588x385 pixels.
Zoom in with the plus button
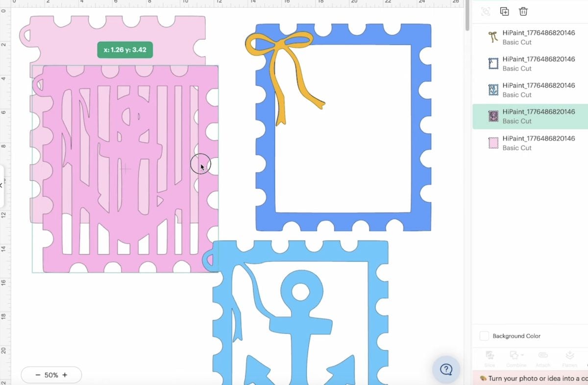coord(65,375)
